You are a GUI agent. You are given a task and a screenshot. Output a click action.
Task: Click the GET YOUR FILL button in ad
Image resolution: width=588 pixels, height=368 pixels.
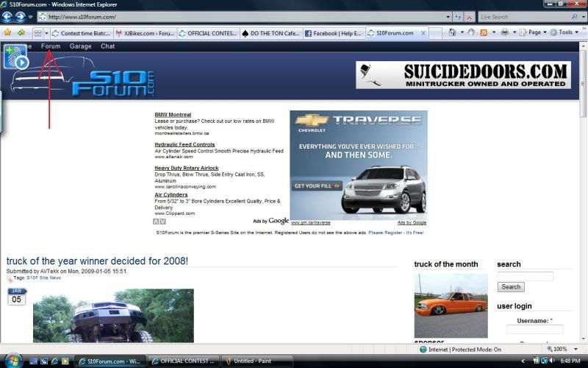tap(317, 186)
